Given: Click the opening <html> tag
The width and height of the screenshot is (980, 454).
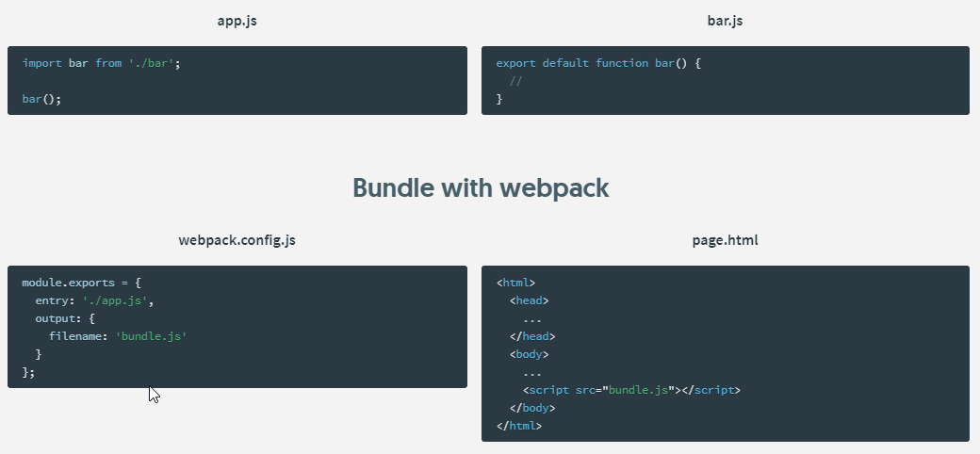Looking at the screenshot, I should pos(515,283).
